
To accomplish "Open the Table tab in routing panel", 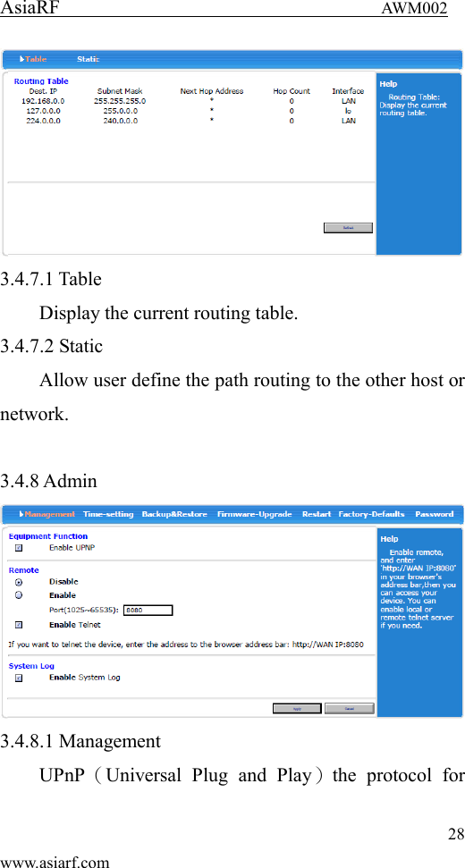I will pyautogui.click(x=36, y=59).
